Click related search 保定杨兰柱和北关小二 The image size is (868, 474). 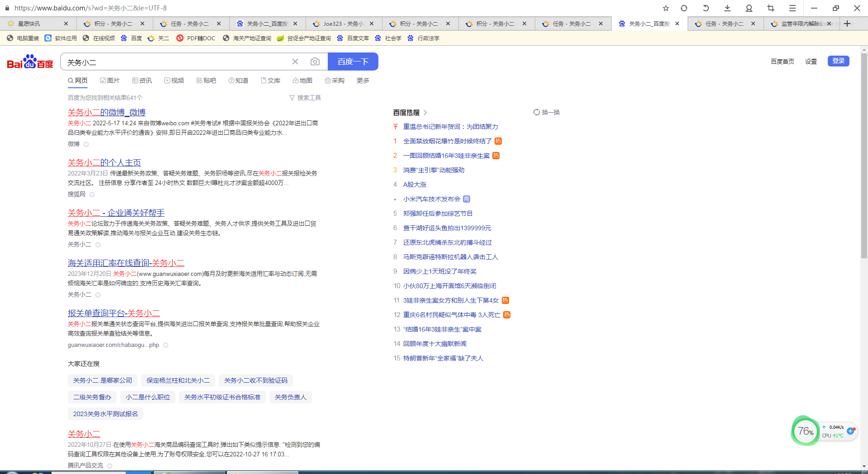pyautogui.click(x=178, y=380)
